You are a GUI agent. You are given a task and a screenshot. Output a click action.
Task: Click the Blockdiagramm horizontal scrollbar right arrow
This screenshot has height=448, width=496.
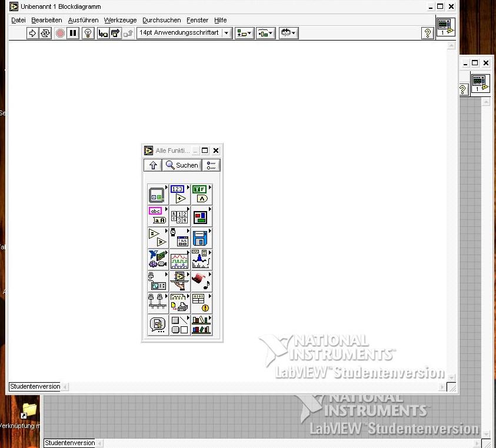click(x=442, y=387)
